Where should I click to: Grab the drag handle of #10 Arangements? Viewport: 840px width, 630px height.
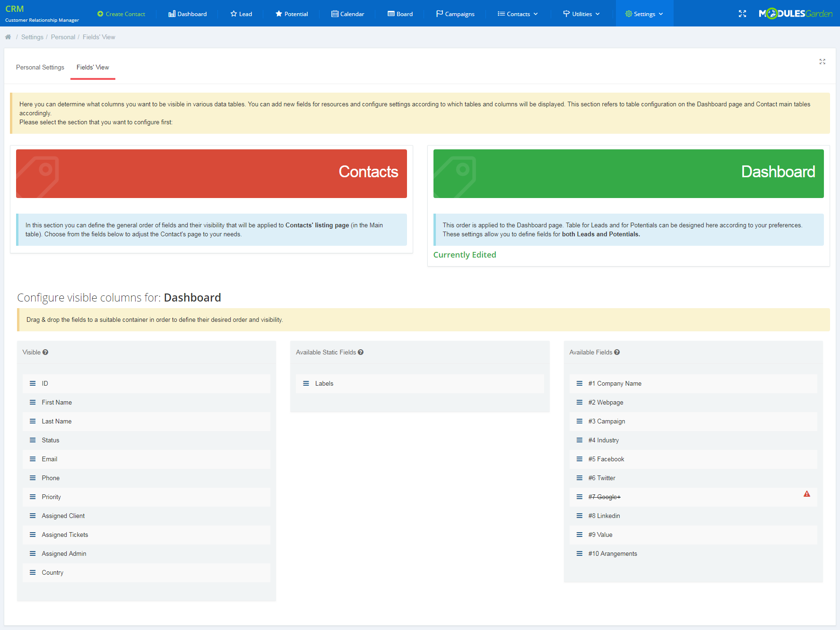(x=580, y=553)
